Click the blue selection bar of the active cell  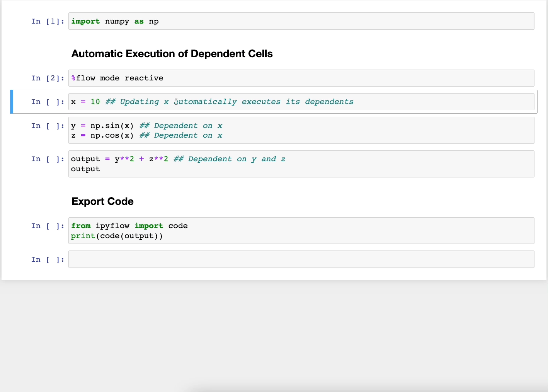point(12,102)
